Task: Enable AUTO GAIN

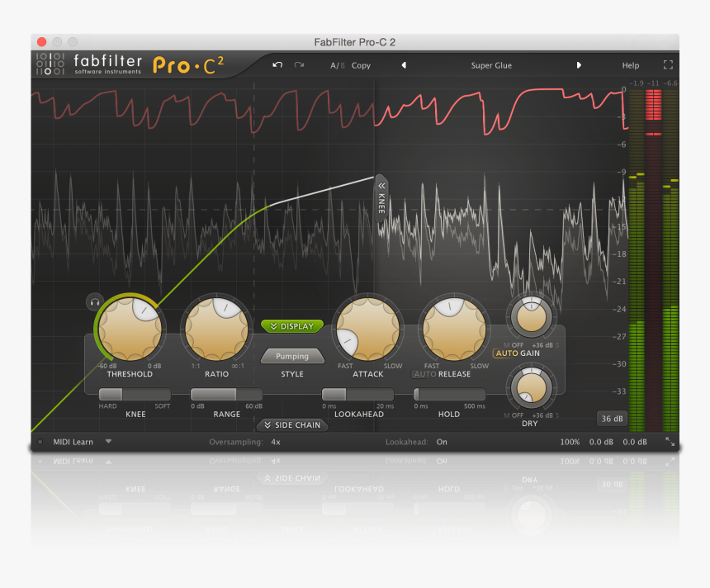Action: [x=507, y=353]
